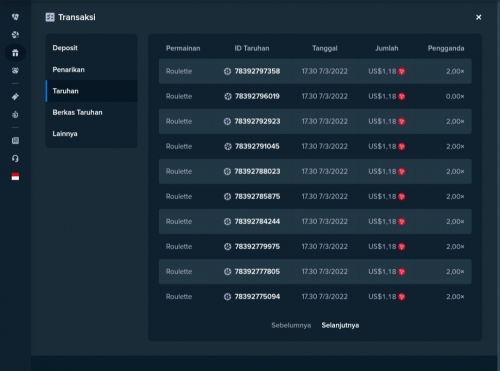Click the Tanggal column header
Viewport: 500px width, 371px height.
pos(325,48)
